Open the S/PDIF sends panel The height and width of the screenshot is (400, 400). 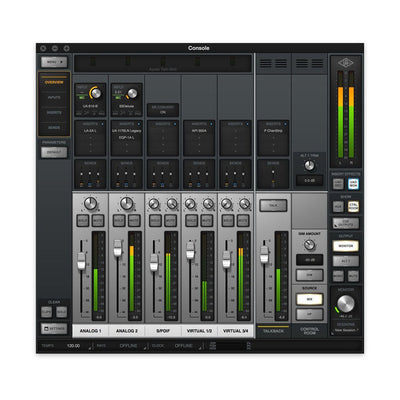[163, 174]
